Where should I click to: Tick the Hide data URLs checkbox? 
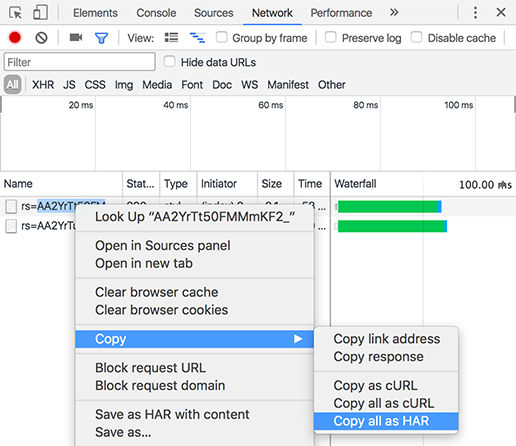point(169,62)
